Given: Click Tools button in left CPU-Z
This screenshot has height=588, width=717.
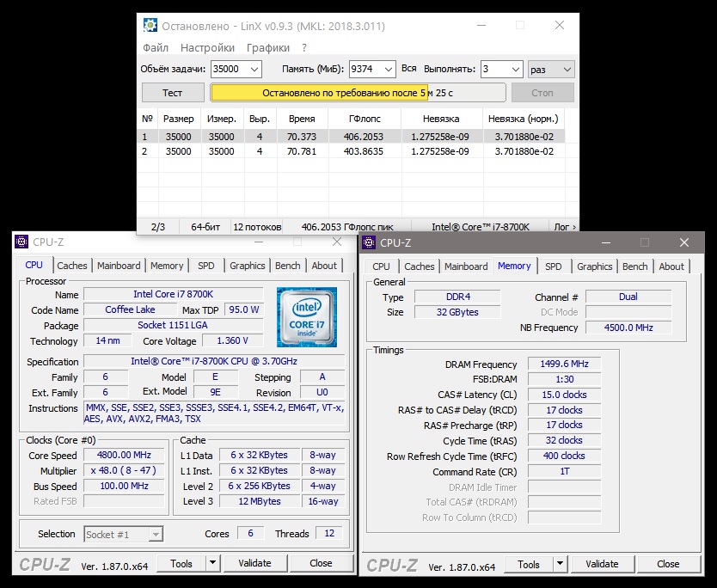Looking at the screenshot, I should 181,564.
